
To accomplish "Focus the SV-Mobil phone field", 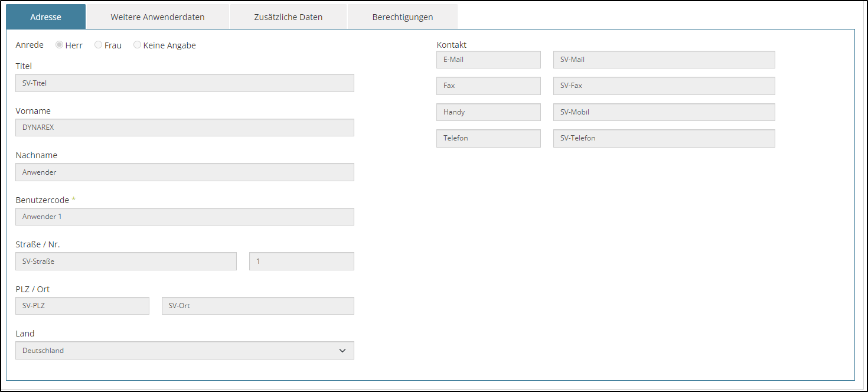I will (664, 112).
